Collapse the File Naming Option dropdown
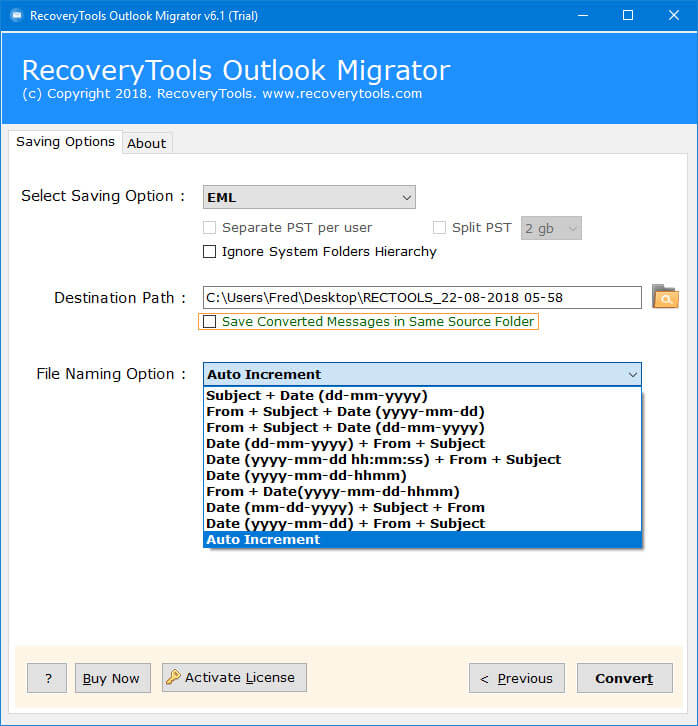The height and width of the screenshot is (726, 698). pyautogui.click(x=632, y=374)
